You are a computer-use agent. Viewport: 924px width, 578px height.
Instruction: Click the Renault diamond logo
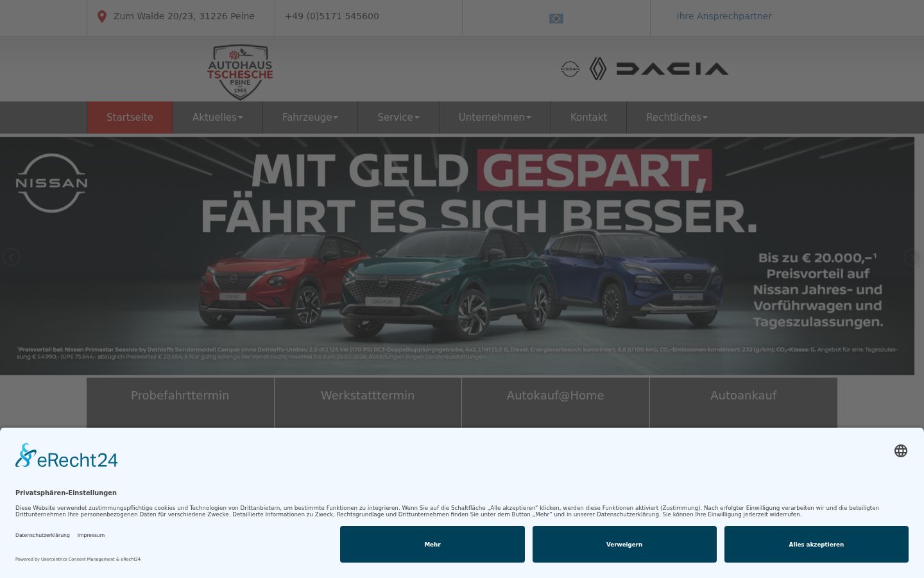coord(598,69)
